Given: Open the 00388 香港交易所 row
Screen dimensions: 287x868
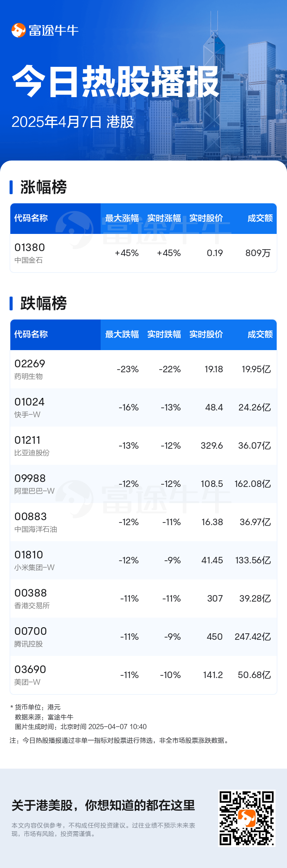Looking at the screenshot, I should click(143, 599).
